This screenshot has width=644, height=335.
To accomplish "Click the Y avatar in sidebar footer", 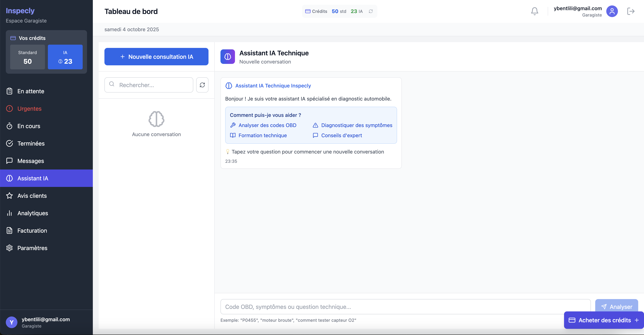I will tap(11, 322).
